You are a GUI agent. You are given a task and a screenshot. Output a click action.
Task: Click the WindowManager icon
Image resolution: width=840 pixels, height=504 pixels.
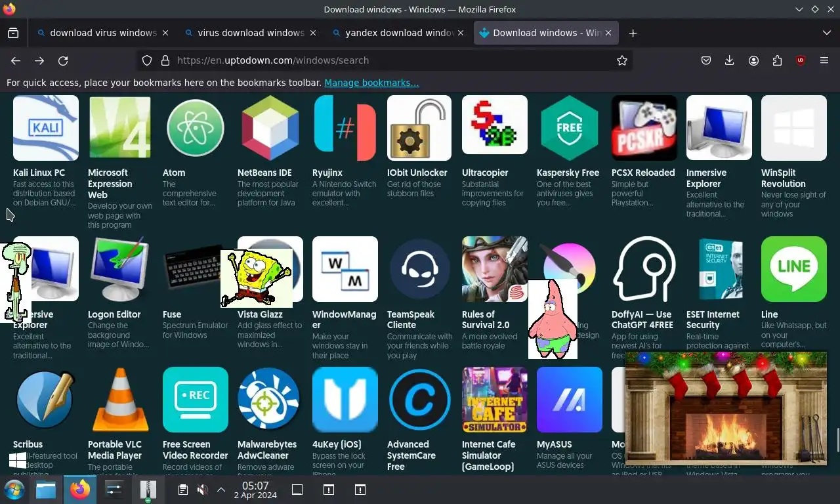pos(345,269)
